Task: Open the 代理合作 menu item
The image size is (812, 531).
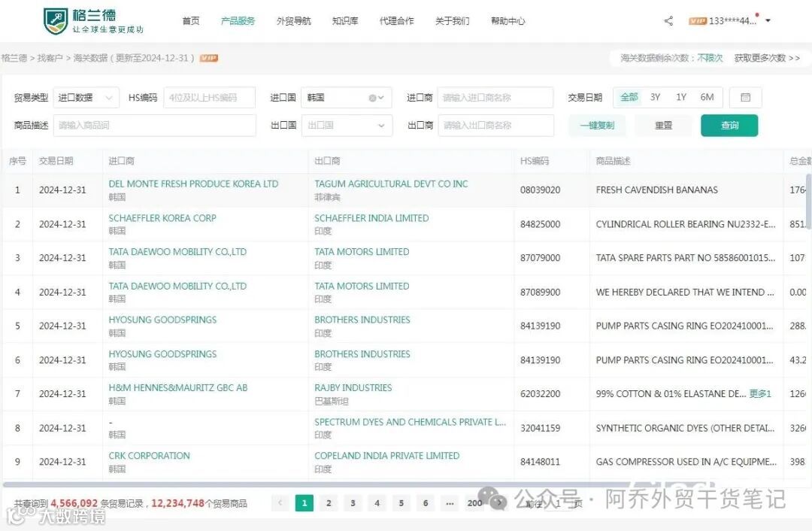Action: (x=397, y=21)
